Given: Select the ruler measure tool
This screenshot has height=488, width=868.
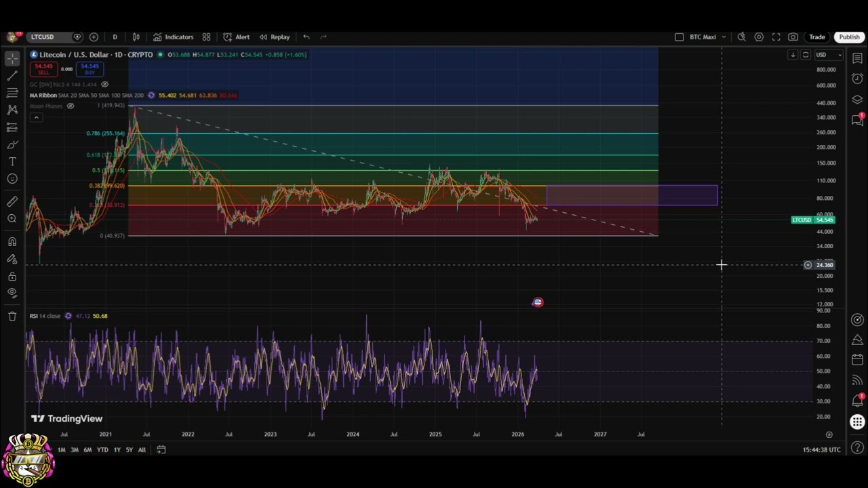Looking at the screenshot, I should 12,201.
